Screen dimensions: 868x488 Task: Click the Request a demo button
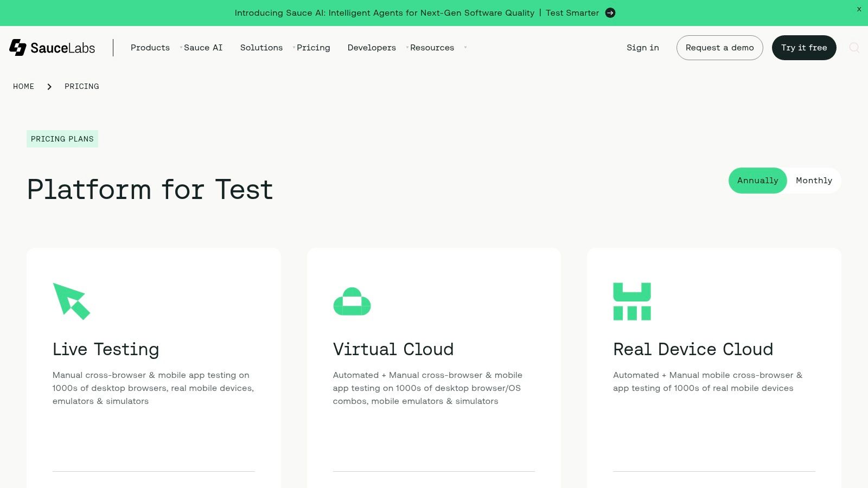coord(720,48)
